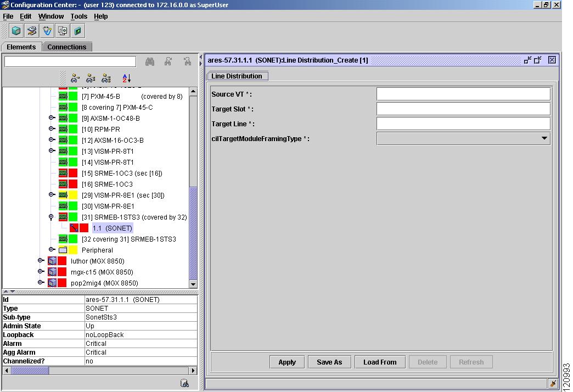Screen dimensions: 573x392
Task: Click the blue stethoscope toolbar icon
Action: pos(47,31)
